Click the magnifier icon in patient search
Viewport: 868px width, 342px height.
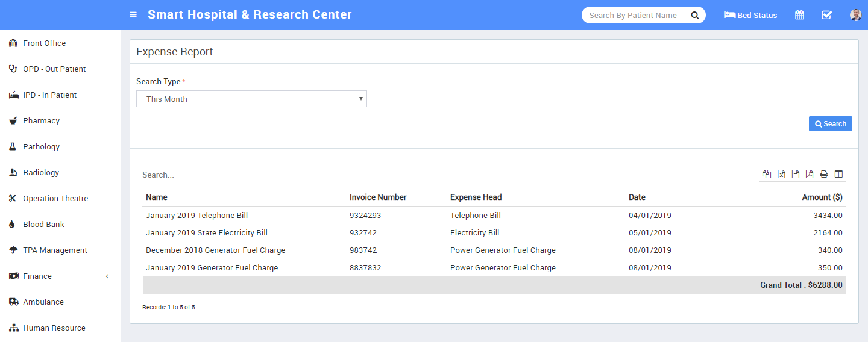pos(694,15)
